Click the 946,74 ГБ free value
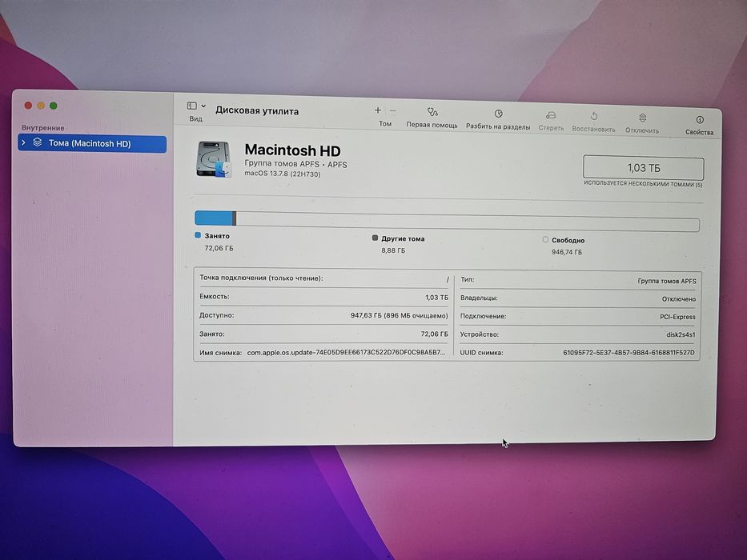The image size is (747, 560). tap(567, 252)
